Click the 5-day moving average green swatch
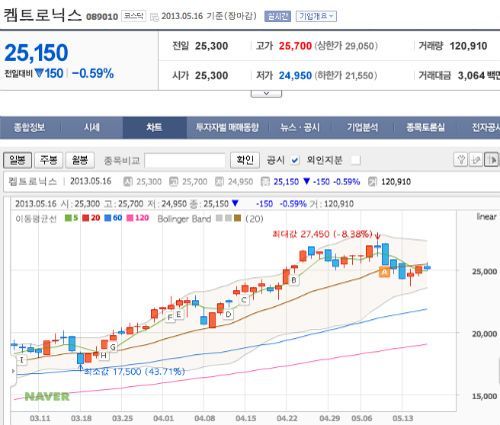This screenshot has width=500, height=425. (x=68, y=218)
